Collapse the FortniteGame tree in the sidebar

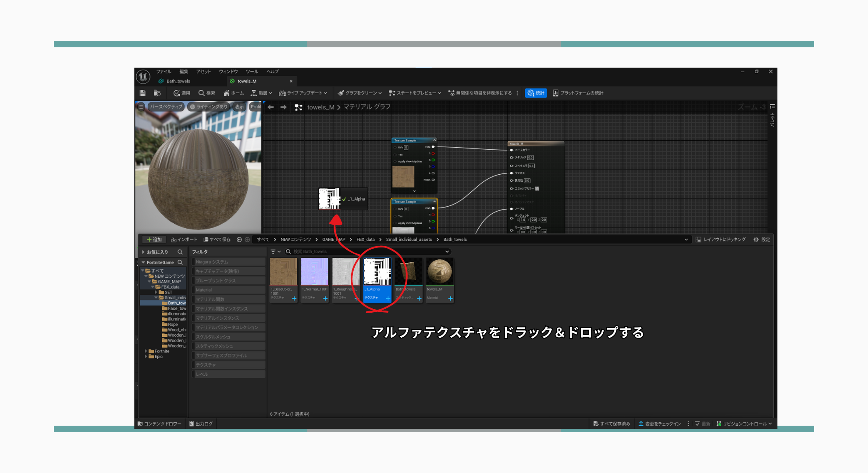[x=142, y=262]
